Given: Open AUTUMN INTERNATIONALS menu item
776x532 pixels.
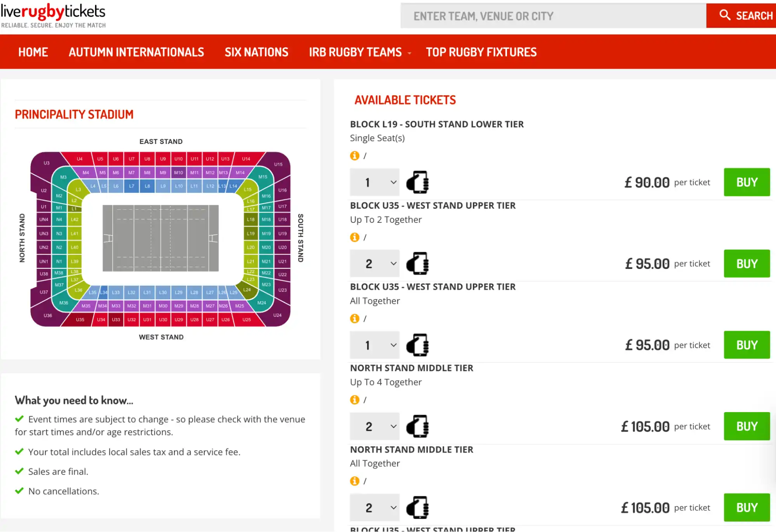Looking at the screenshot, I should [x=136, y=52].
